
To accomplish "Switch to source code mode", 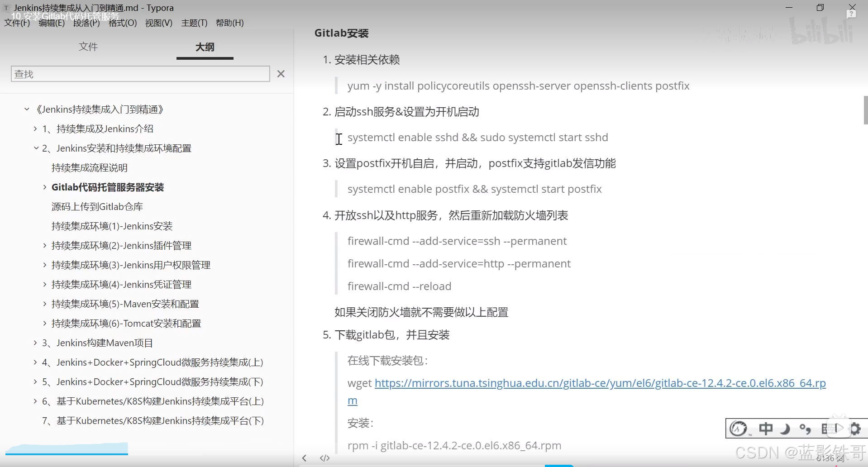I will tap(324, 458).
